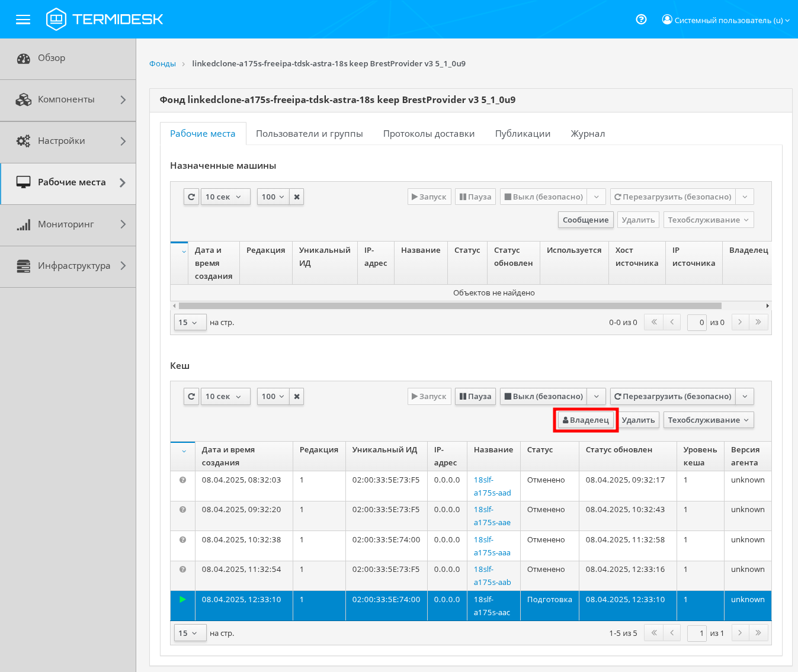This screenshot has height=672, width=798.
Task: Click the horizontal scrollbar of assigned machines
Action: click(450, 306)
